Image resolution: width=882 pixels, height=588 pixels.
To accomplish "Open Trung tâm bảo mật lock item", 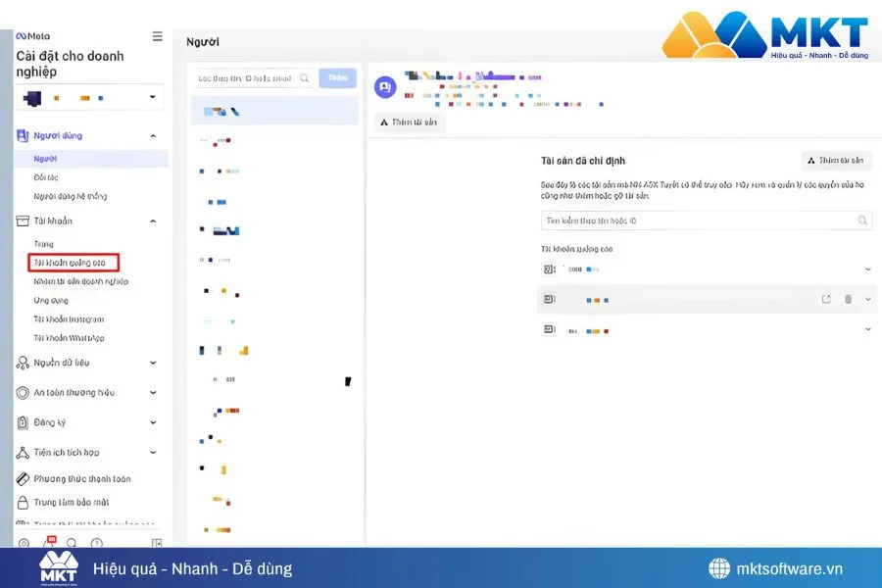I will [x=73, y=502].
